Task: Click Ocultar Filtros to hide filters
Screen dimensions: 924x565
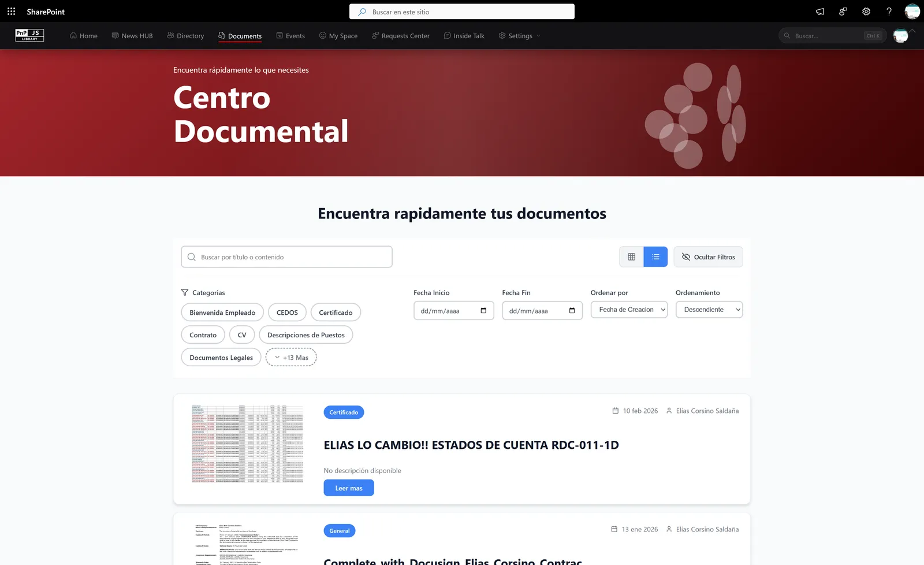Action: tap(708, 257)
